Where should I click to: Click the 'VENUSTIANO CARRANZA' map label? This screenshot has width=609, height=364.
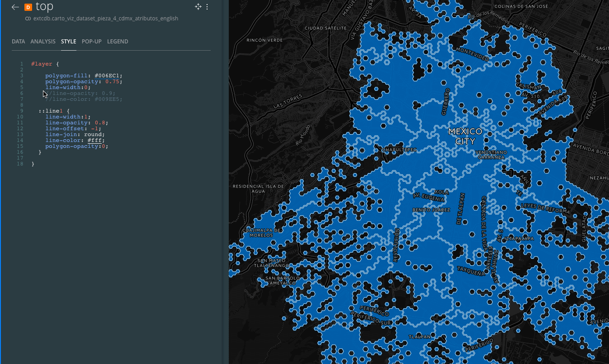tap(491, 155)
